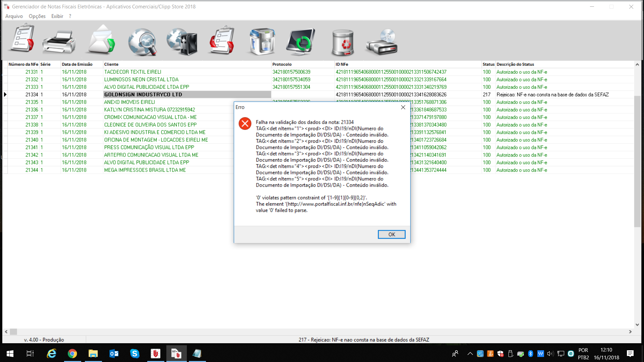Open the Arquivo menu
The width and height of the screenshot is (644, 362).
14,16
